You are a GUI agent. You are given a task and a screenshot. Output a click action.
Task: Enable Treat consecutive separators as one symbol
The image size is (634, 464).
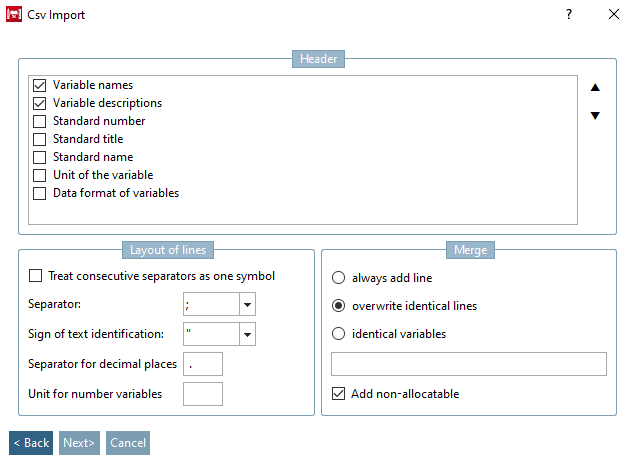[37, 276]
